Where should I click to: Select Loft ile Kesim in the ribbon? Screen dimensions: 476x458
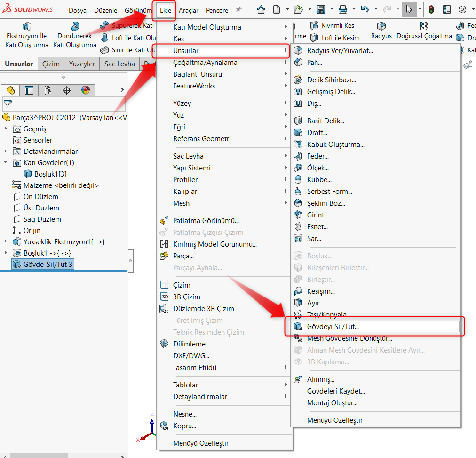coord(335,38)
